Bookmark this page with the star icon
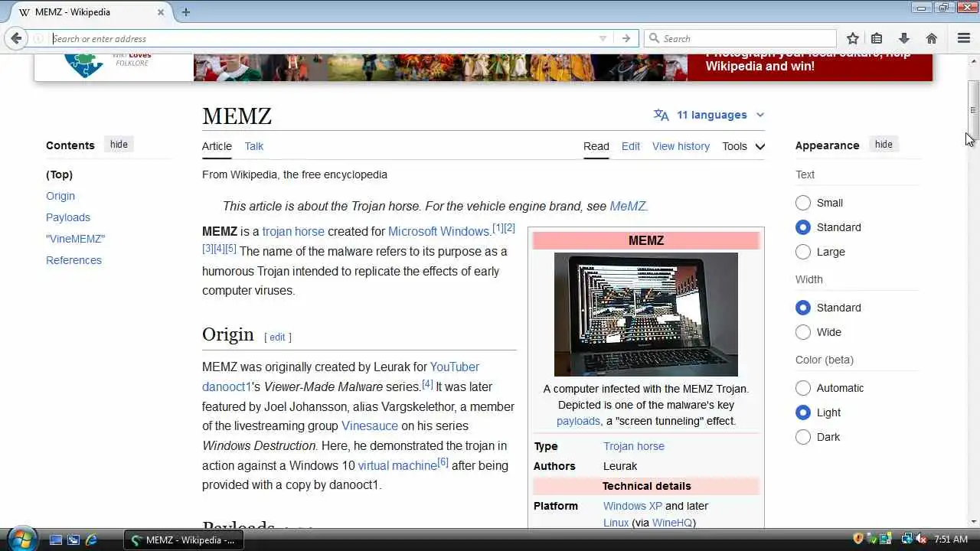This screenshot has width=980, height=551. [853, 38]
